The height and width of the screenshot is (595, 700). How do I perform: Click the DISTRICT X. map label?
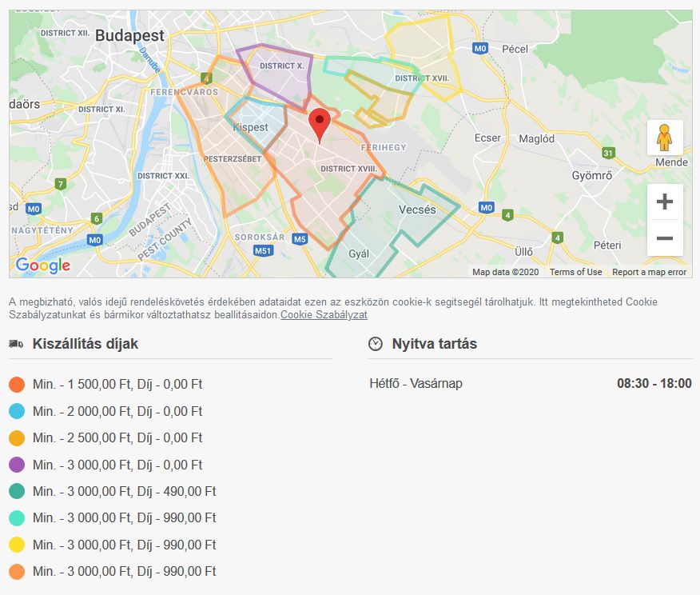[282, 66]
